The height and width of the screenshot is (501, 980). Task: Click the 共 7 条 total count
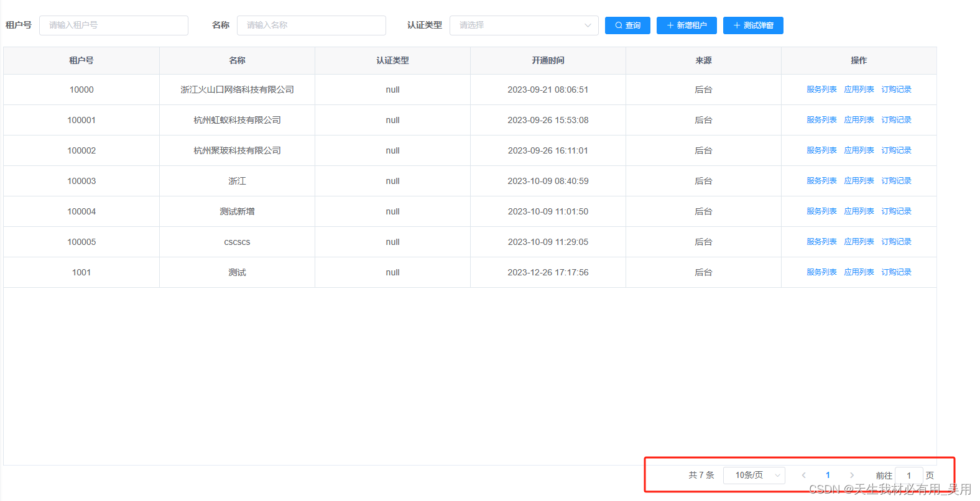click(x=701, y=475)
